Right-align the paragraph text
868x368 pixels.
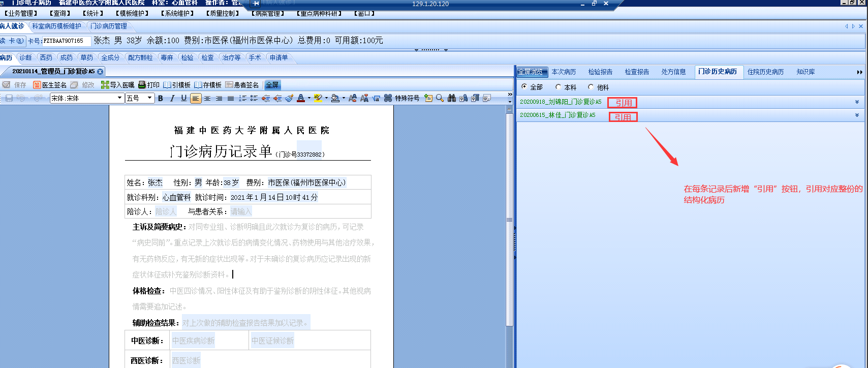pyautogui.click(x=219, y=98)
